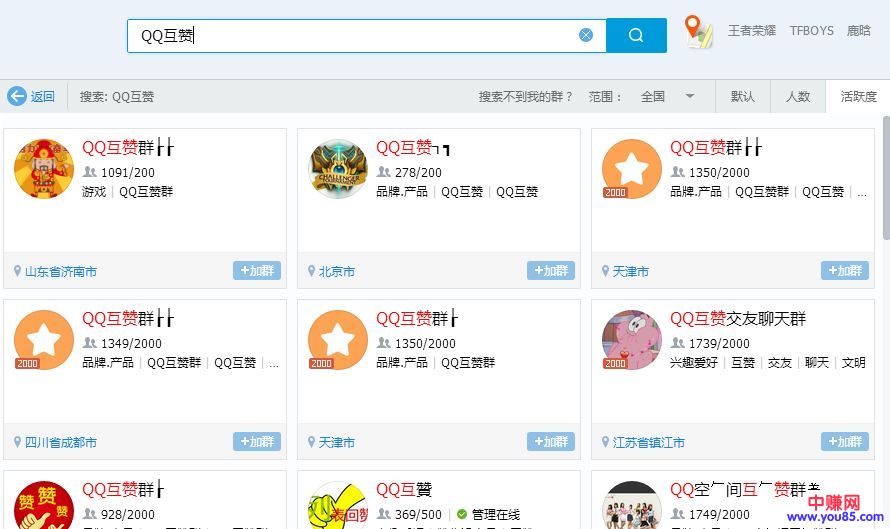The width and height of the screenshot is (890, 529).
Task: Click into the QQ互赞 search field
Action: point(350,35)
